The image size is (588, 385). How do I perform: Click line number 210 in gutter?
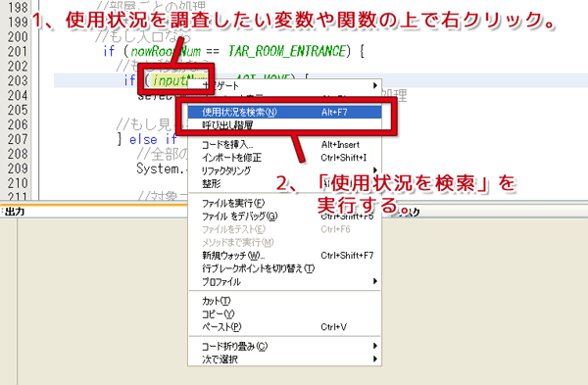[18, 183]
